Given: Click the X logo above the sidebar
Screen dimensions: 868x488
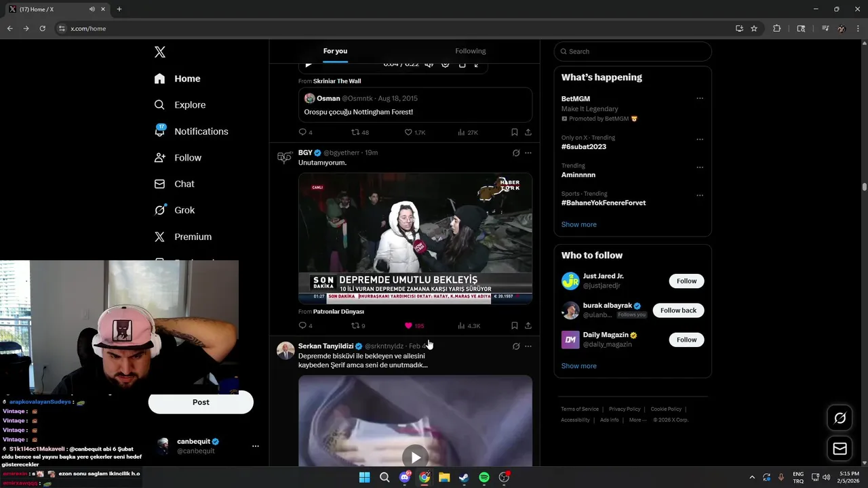Looking at the screenshot, I should coord(159,52).
